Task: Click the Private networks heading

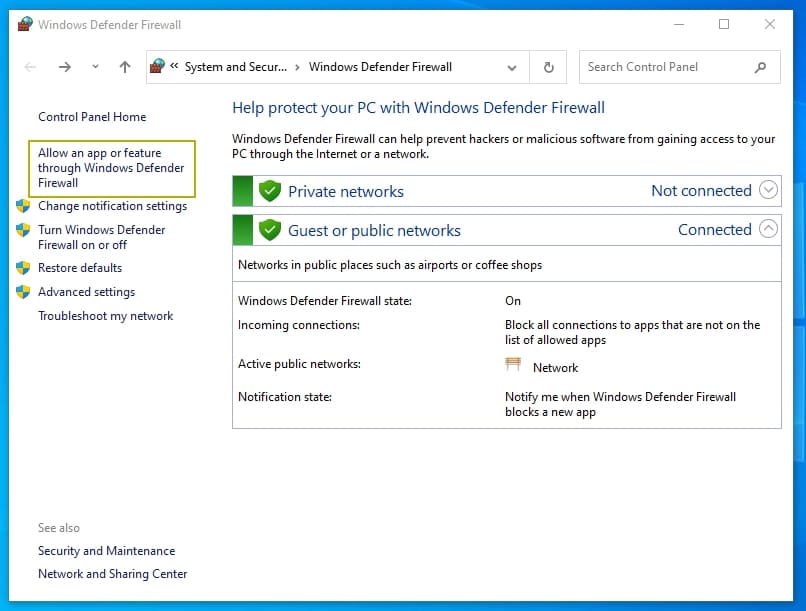Action: 346,191
